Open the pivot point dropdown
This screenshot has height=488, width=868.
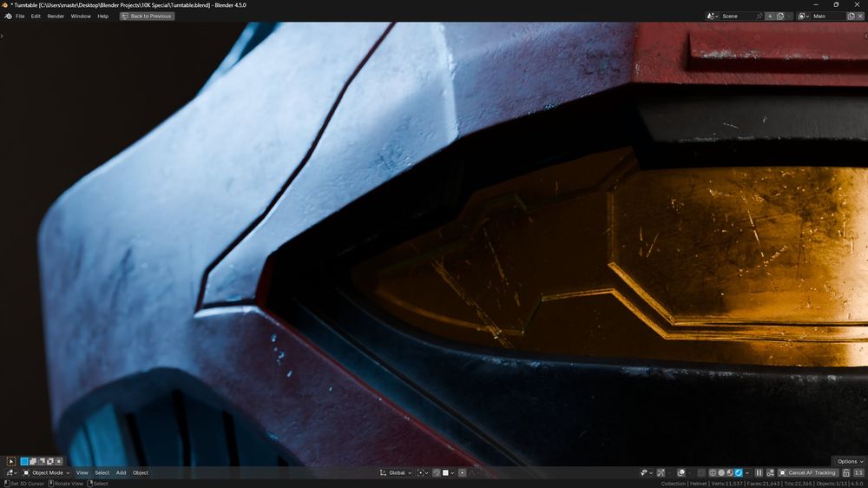click(423, 473)
